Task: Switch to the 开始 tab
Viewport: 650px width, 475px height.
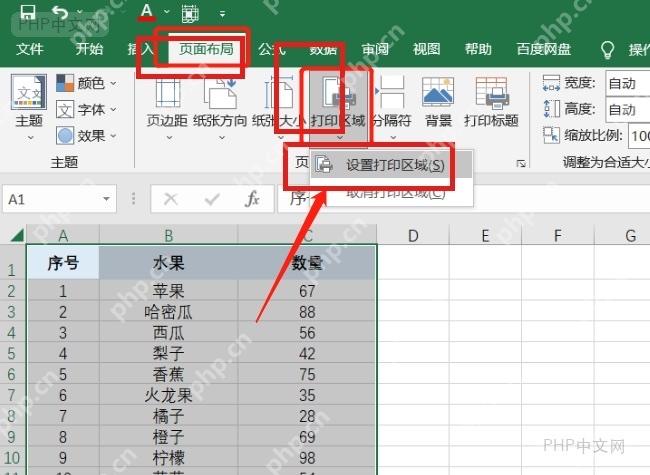Action: coord(89,49)
